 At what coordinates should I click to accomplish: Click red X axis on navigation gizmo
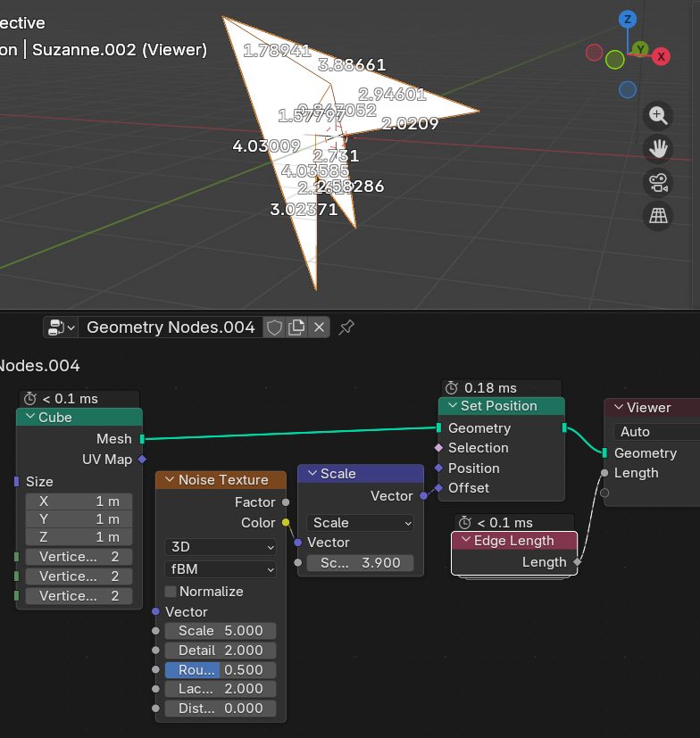tap(662, 57)
